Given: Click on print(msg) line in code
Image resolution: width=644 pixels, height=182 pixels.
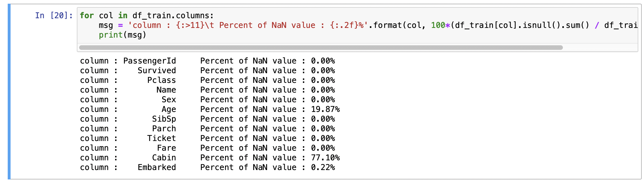Looking at the screenshot, I should pyautogui.click(x=123, y=35).
